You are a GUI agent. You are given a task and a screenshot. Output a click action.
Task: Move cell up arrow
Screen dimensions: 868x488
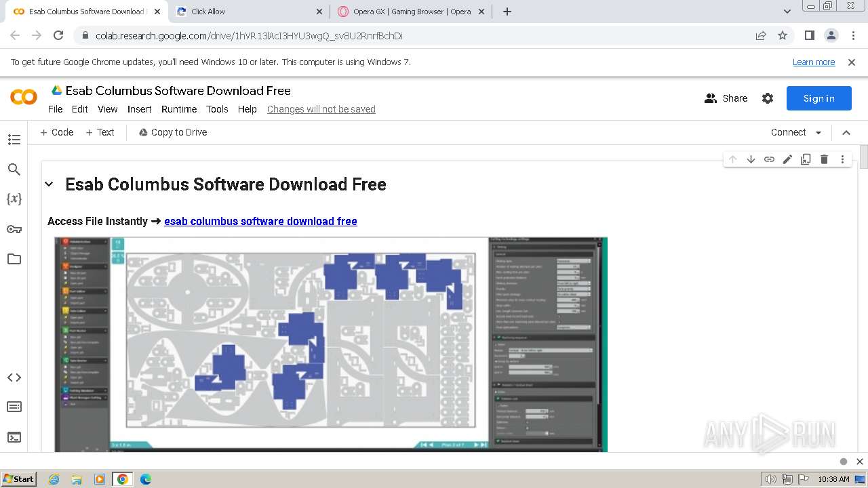click(x=732, y=159)
